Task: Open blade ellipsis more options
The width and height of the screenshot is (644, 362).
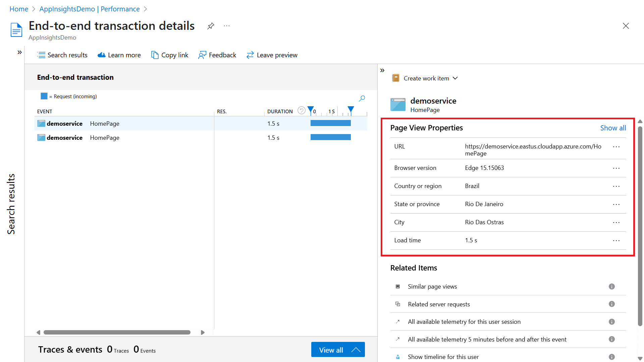Action: pos(227,26)
